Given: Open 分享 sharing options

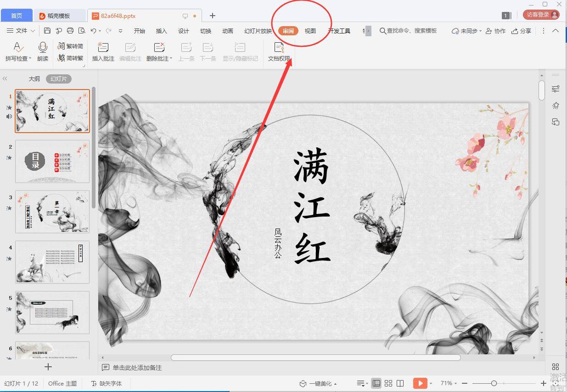Looking at the screenshot, I should pyautogui.click(x=521, y=31).
